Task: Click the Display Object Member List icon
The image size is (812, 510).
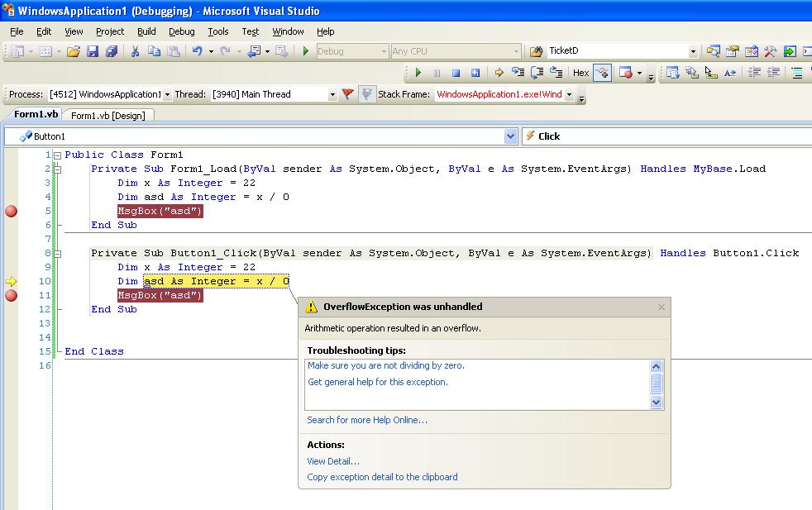Action: (x=673, y=73)
